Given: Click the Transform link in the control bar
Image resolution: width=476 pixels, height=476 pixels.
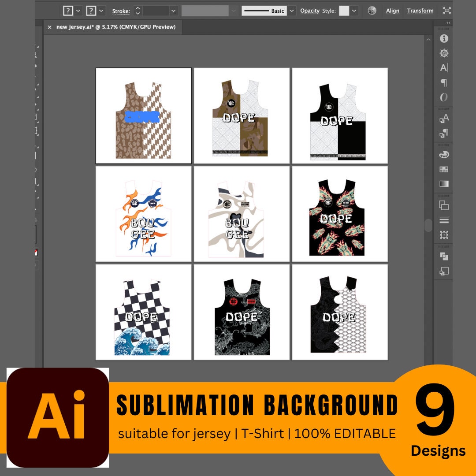Looking at the screenshot, I should coord(421,10).
